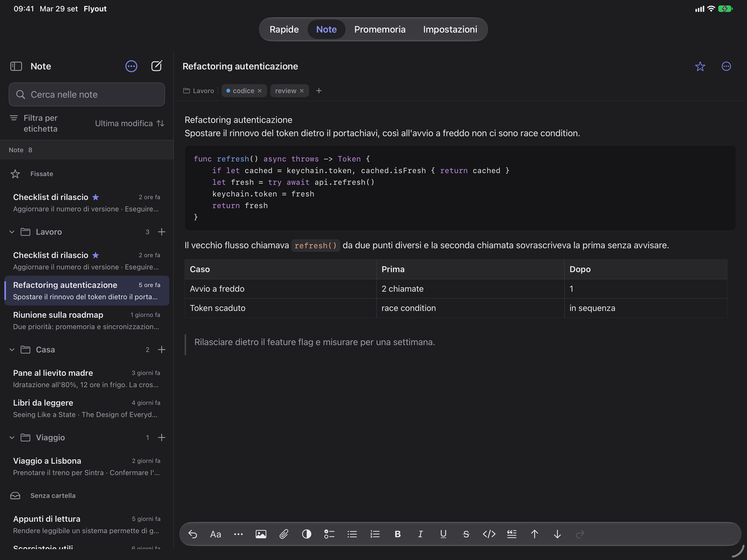
Task: Toggle underline formatting
Action: [x=443, y=534]
